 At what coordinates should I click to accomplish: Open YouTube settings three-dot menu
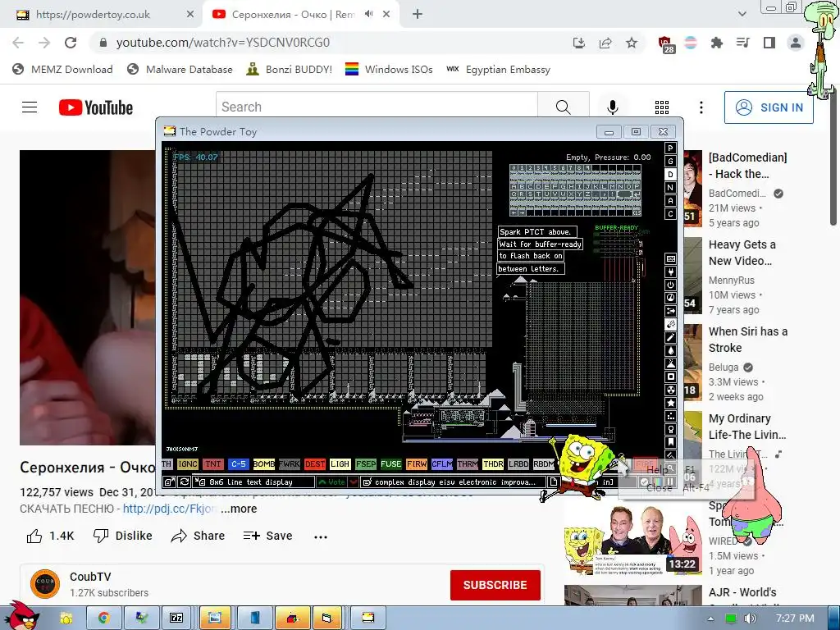click(701, 107)
